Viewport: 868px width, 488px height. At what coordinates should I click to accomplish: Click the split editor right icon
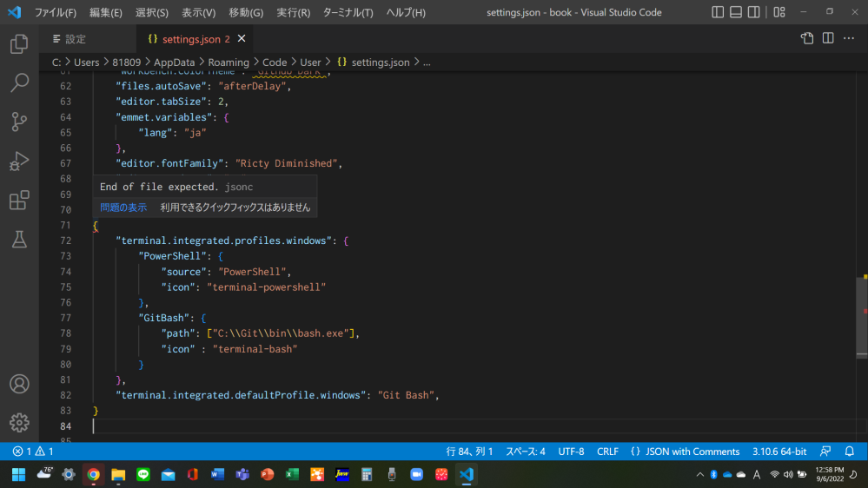click(828, 38)
